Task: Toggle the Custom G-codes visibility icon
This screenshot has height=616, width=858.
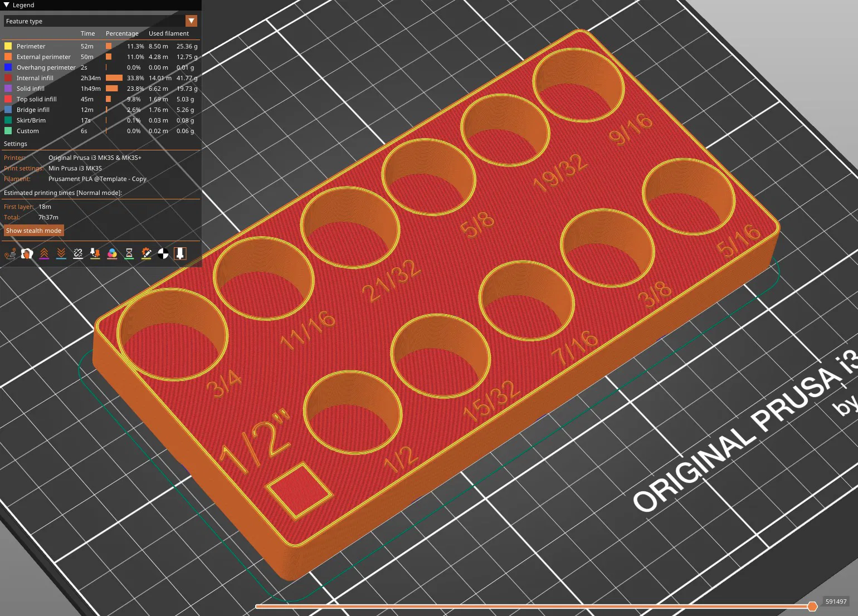Action: [146, 254]
